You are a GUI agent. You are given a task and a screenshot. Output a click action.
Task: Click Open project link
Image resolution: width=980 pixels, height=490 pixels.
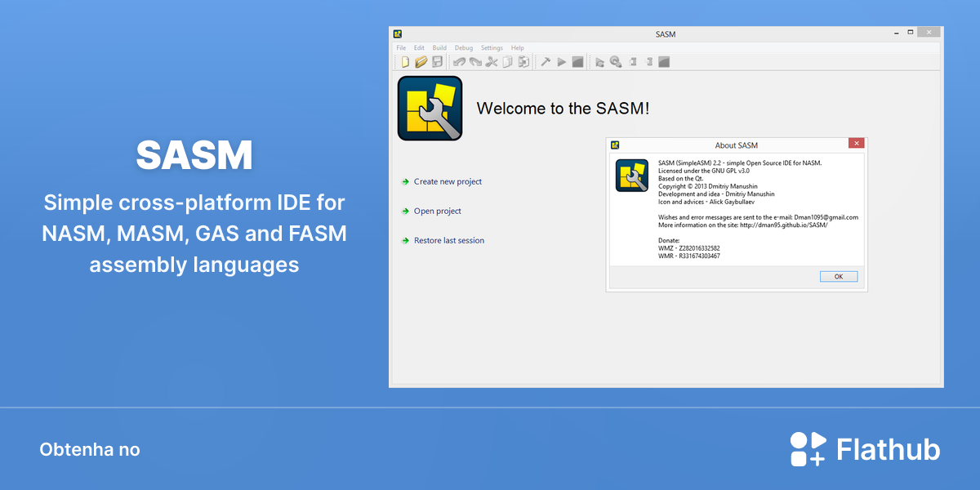pos(438,211)
